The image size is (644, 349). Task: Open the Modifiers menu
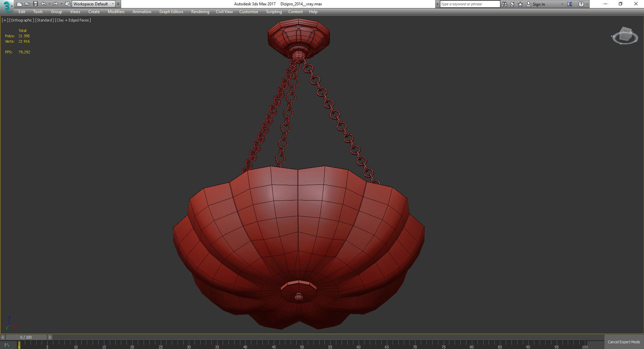(116, 12)
